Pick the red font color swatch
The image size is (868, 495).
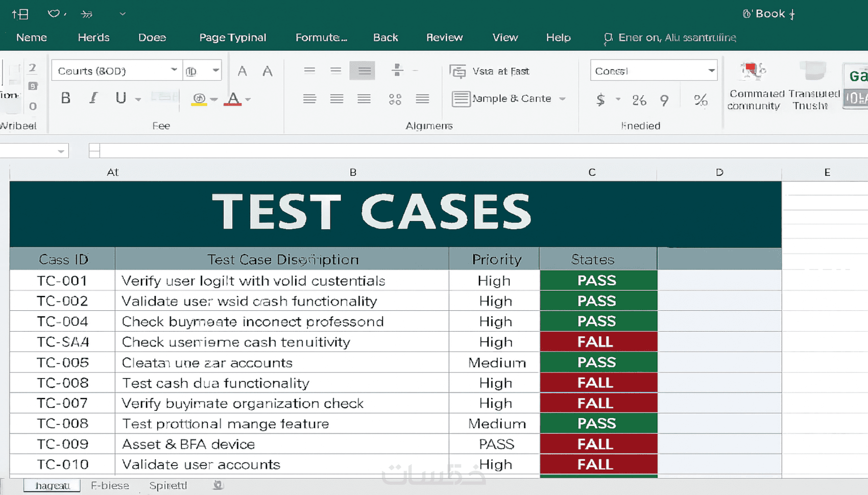(233, 98)
